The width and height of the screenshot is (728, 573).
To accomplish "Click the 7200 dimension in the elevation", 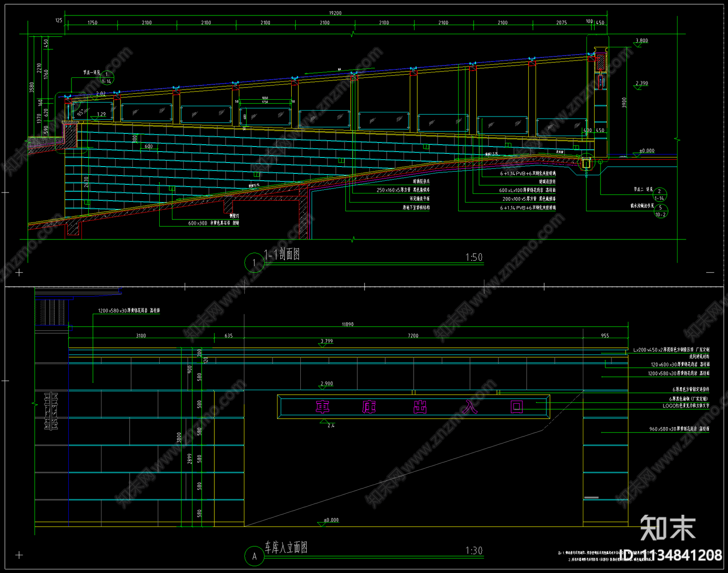I will 413,336.
